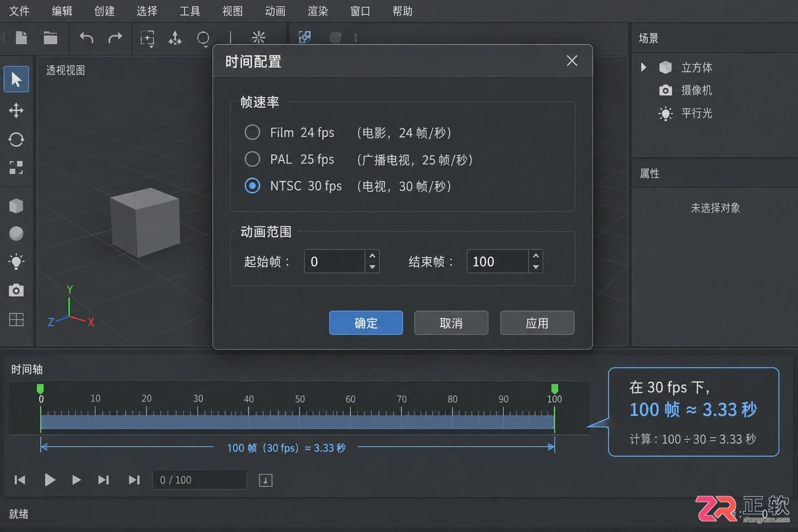Click the keyframe icon beside the frame counter
Image resolution: width=798 pixels, height=532 pixels.
coord(265,480)
